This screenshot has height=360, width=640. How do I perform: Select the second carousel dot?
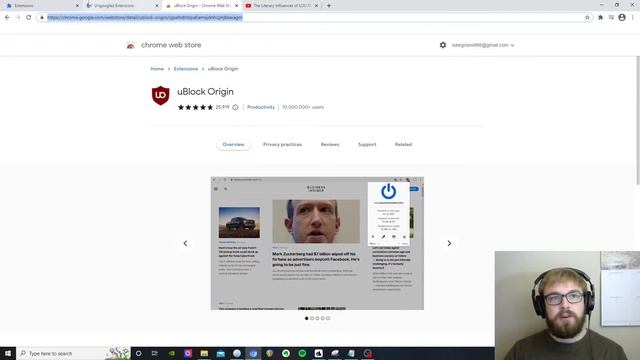pos(312,318)
